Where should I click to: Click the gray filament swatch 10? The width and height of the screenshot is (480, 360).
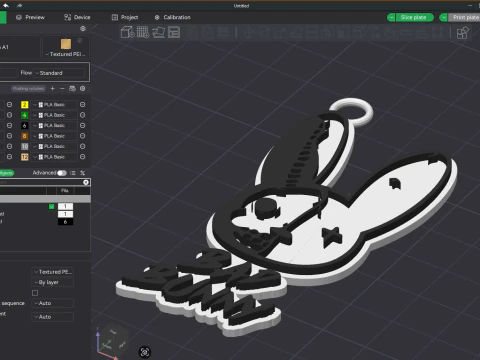point(25,146)
